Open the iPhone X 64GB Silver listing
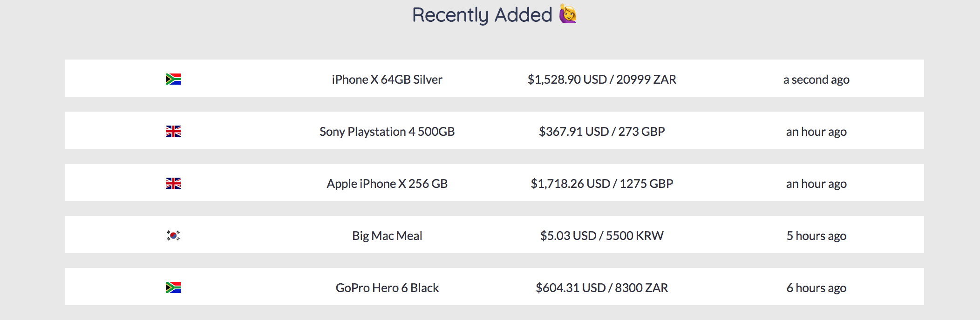980x320 pixels. (x=387, y=79)
